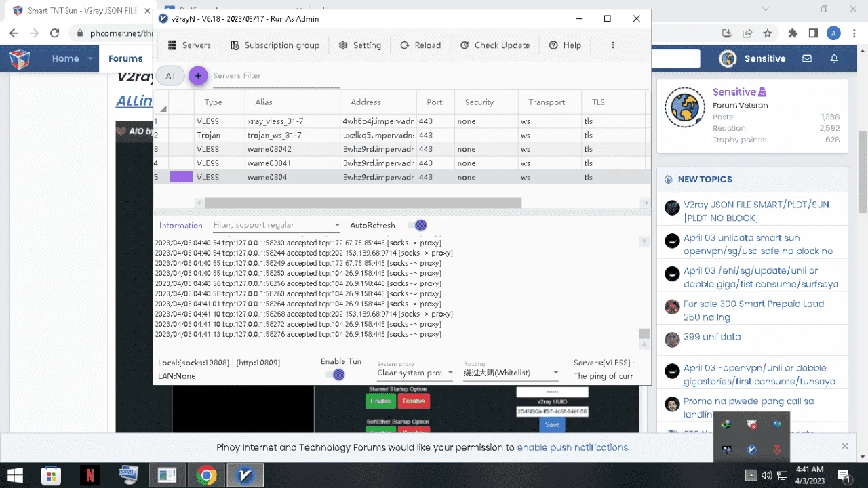Click the horizontal scrollbar of server table
This screenshot has height=488, width=868.
363,203
